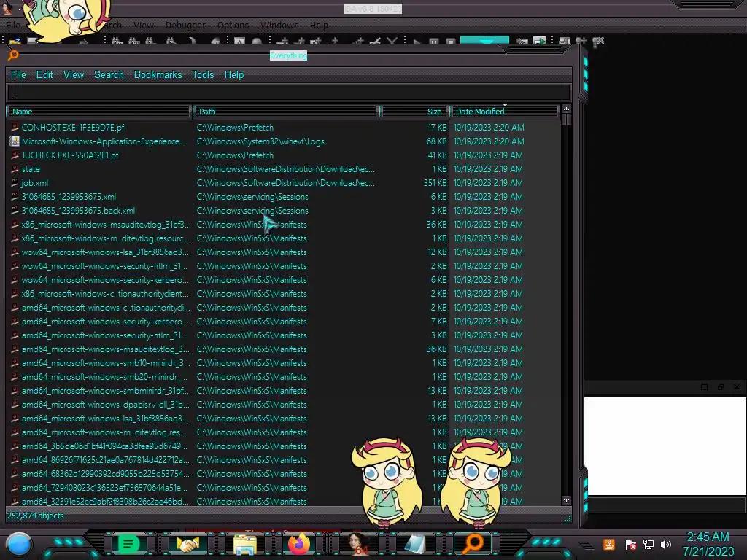Select the JUCHECK.EXE-550A12E1.pf file icon
The width and height of the screenshot is (747, 560).
[15, 155]
